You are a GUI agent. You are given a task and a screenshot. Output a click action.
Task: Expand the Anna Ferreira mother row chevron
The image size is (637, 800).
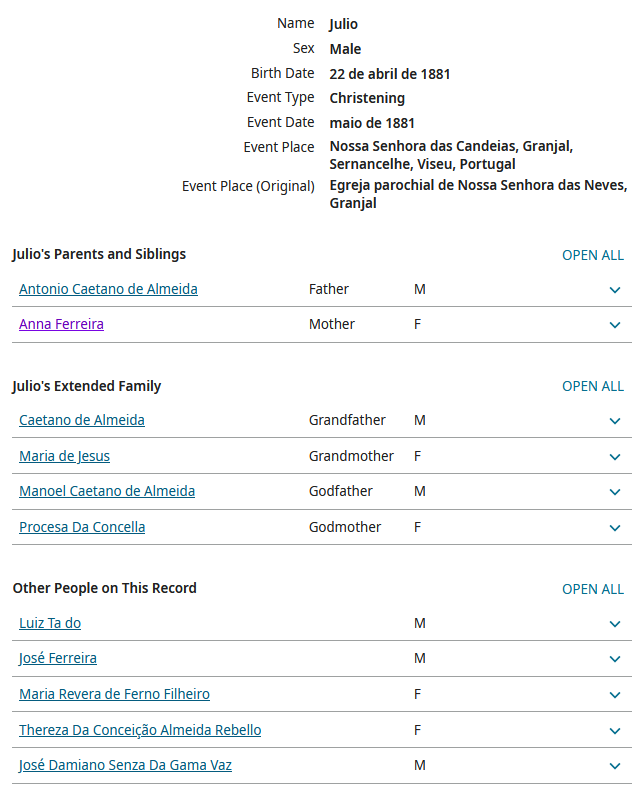[615, 325]
